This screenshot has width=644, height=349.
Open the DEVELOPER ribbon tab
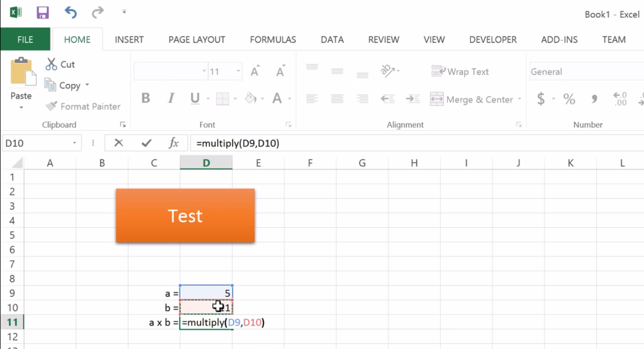[x=492, y=39]
